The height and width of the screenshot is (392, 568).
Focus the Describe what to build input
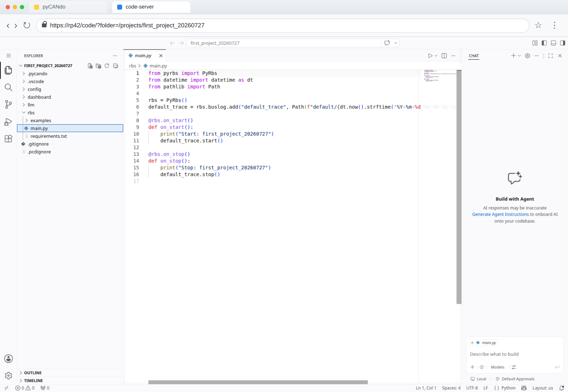(x=514, y=354)
